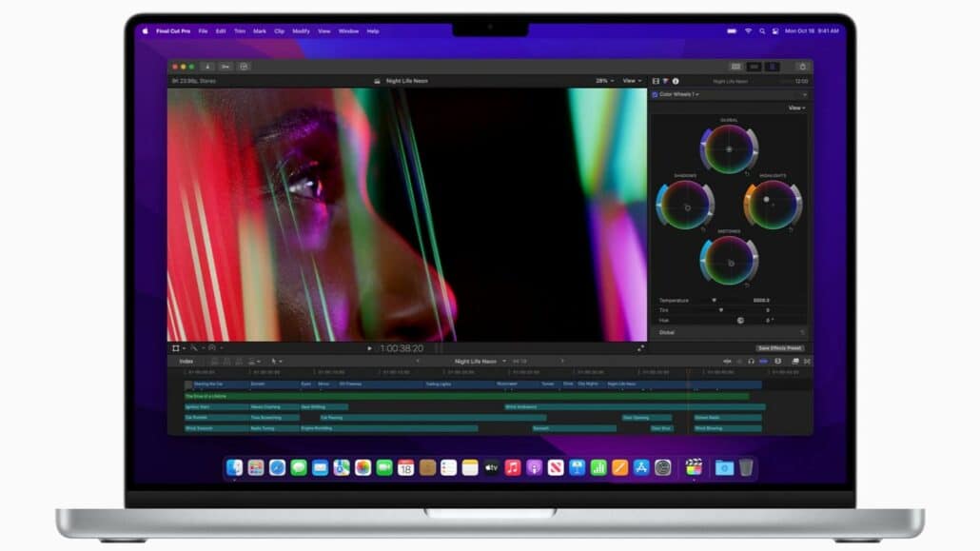Open the Color inspector
Screen dimensions: 980x551
(666, 81)
